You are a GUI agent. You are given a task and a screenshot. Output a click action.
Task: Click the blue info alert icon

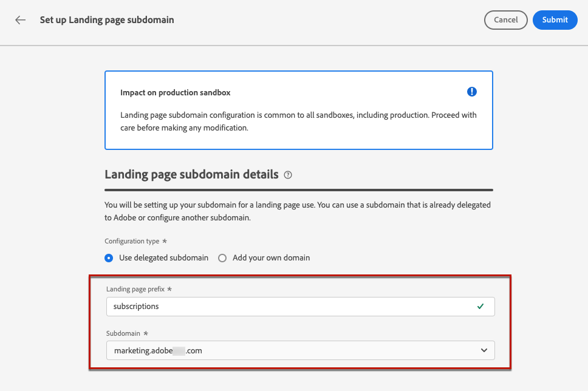click(472, 92)
